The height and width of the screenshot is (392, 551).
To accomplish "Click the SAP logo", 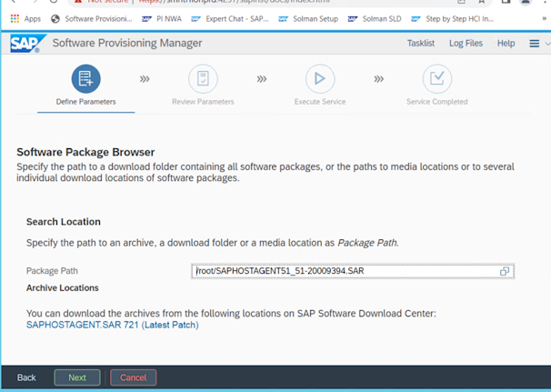I will pyautogui.click(x=28, y=44).
